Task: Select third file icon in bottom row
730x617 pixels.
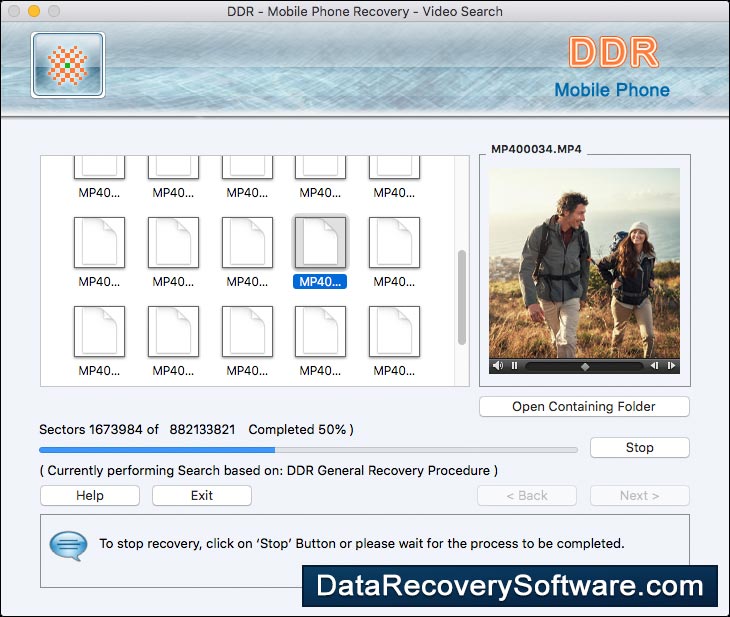Action: point(247,332)
